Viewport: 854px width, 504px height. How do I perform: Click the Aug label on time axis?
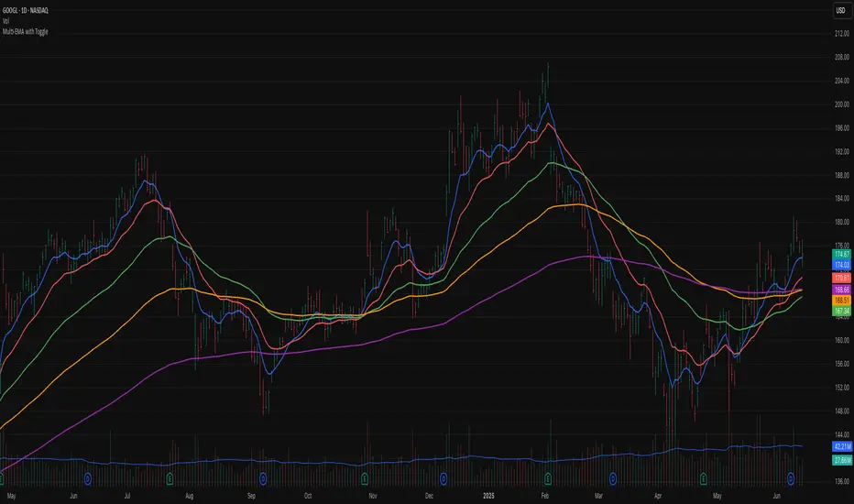[189, 496]
